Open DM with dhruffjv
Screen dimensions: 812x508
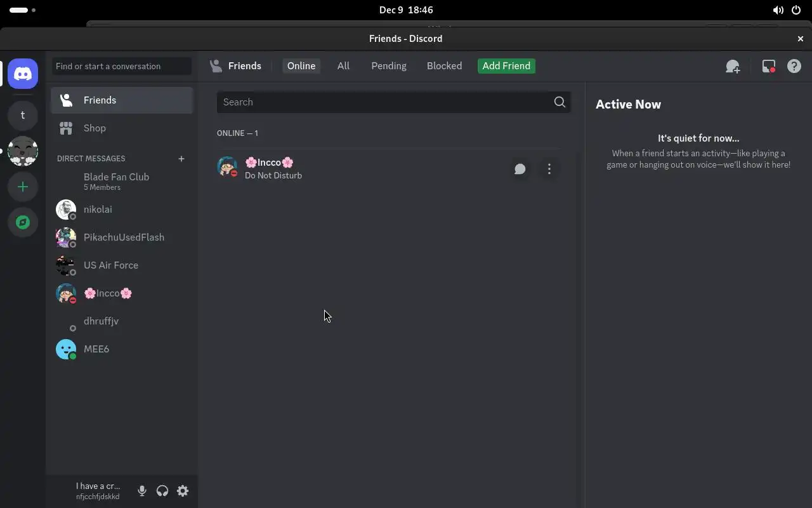pos(122,321)
